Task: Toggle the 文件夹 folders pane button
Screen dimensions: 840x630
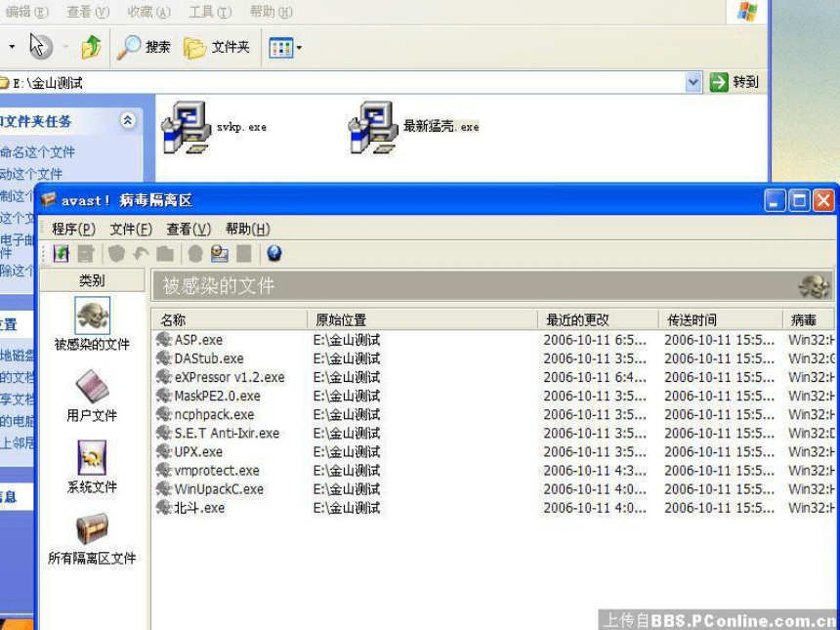Action: click(x=217, y=47)
